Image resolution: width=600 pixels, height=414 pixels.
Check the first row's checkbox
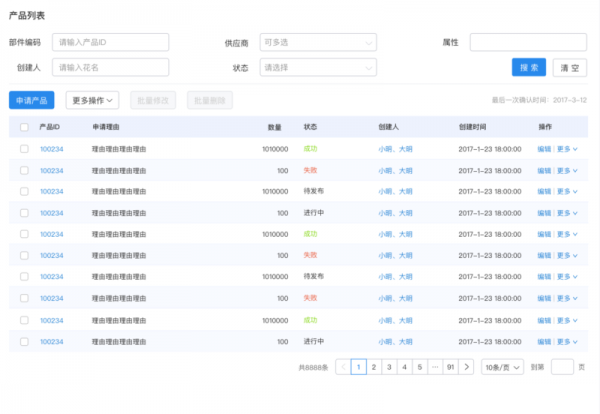pyautogui.click(x=24, y=149)
